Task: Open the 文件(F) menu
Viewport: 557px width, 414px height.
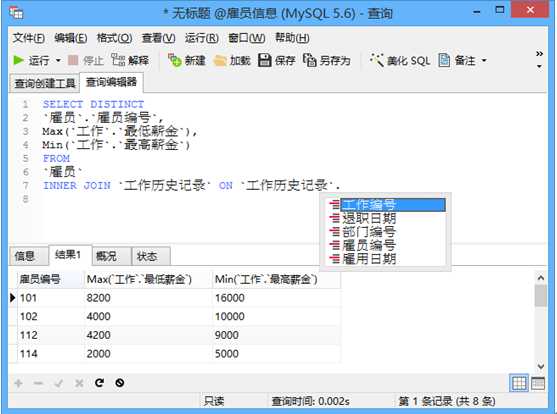Action: click(x=29, y=38)
